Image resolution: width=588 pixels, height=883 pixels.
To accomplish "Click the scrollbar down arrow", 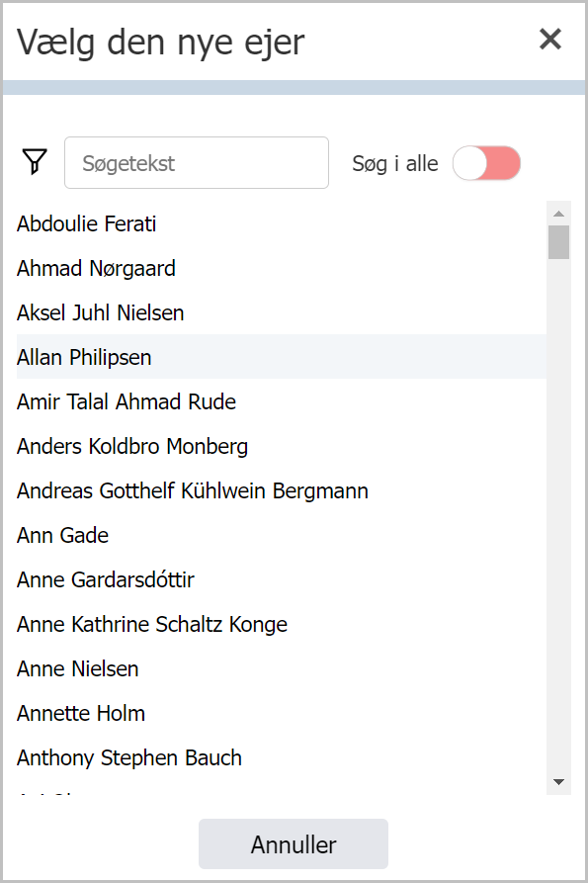I will coord(558,782).
